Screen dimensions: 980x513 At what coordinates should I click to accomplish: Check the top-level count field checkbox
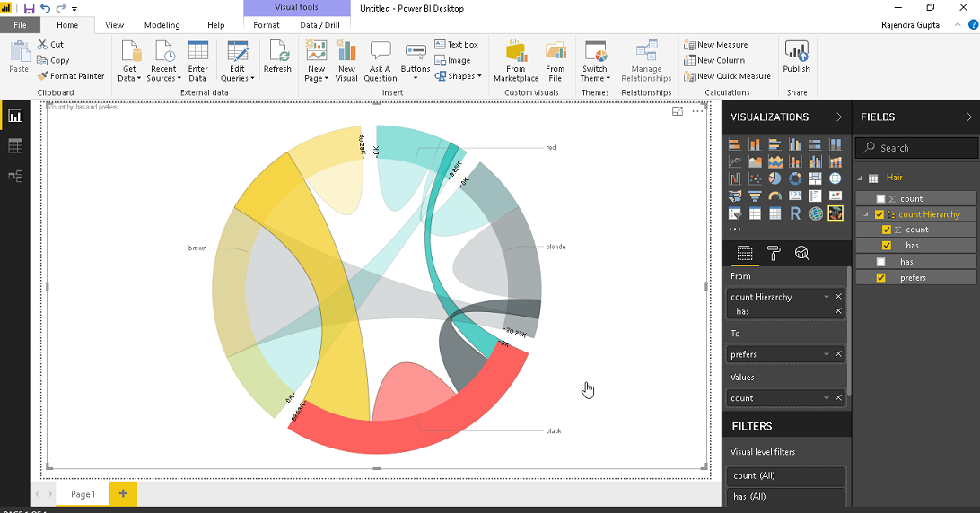880,199
